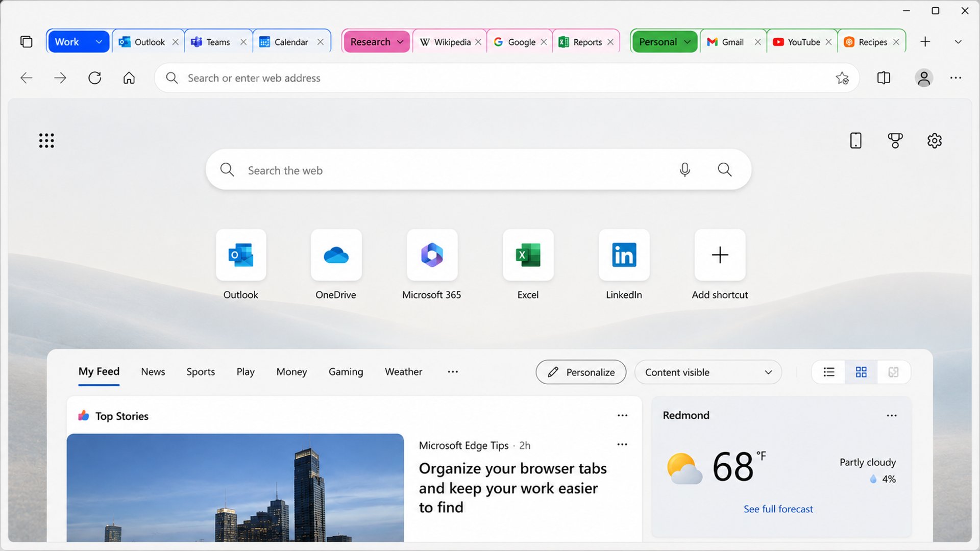Close the Teams tab
Screen dimensions: 980x551
click(243, 42)
